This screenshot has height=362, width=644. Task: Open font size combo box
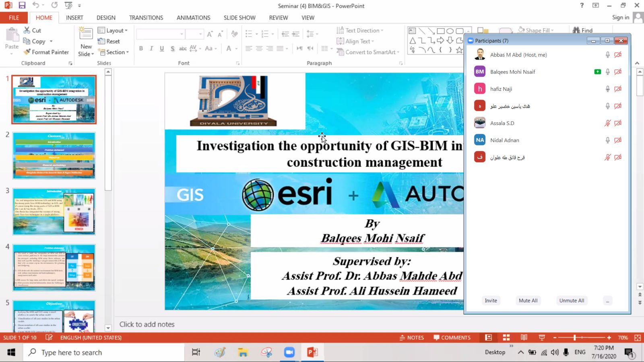point(194,34)
